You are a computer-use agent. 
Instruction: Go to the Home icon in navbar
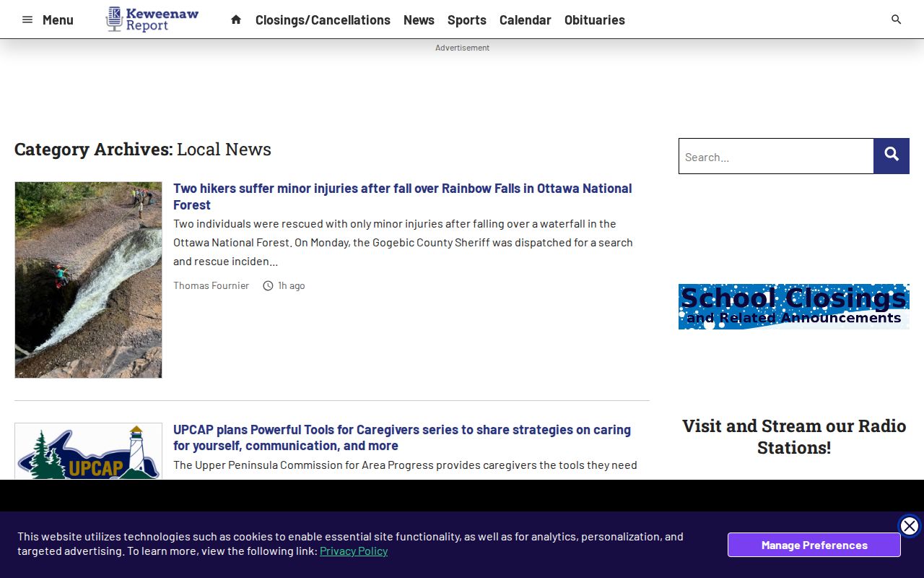pos(236,20)
